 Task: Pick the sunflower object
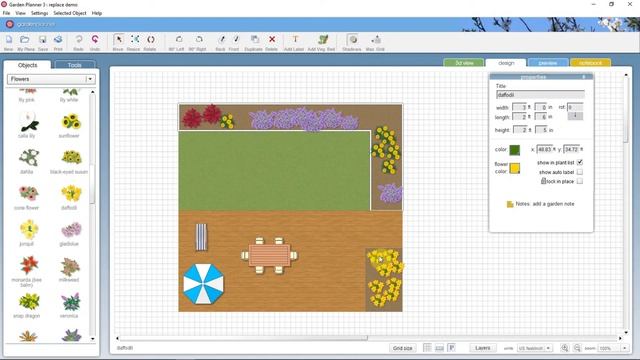(x=71, y=122)
